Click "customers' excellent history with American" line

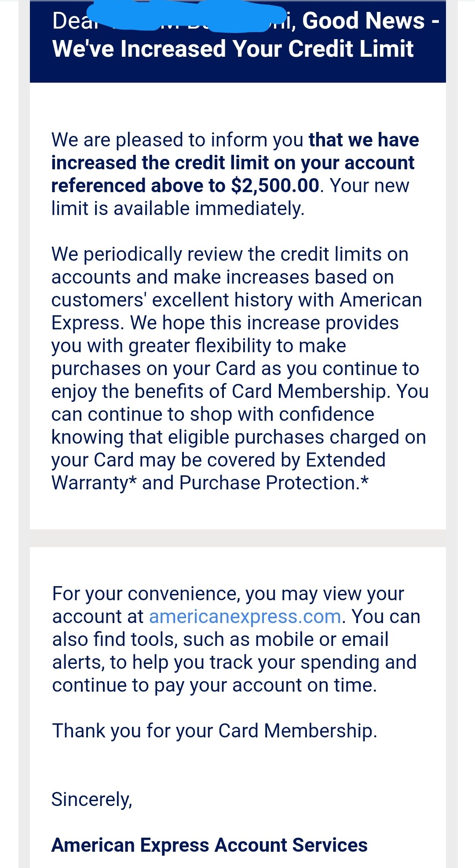[x=237, y=300]
